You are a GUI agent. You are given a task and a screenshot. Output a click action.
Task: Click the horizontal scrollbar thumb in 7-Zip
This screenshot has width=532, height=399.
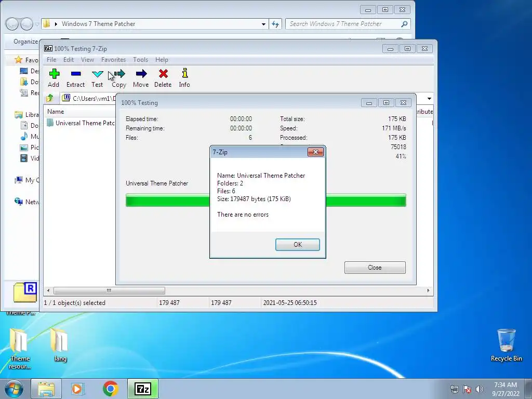point(109,291)
